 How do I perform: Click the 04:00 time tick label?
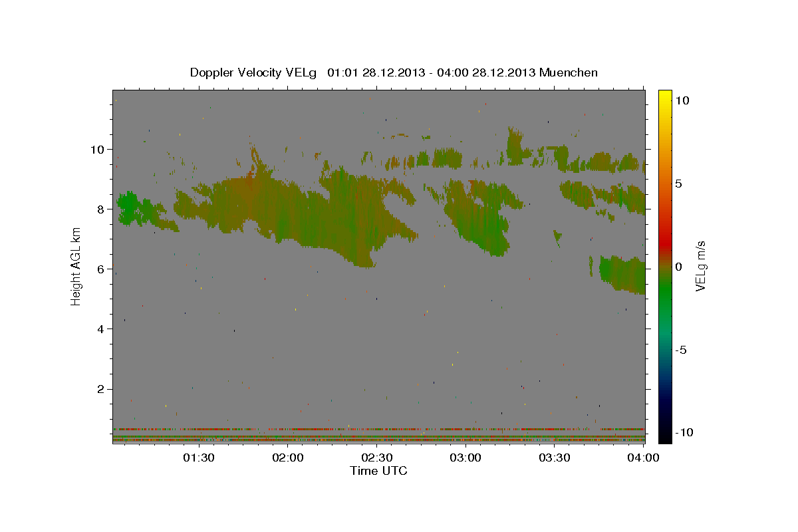(643, 458)
